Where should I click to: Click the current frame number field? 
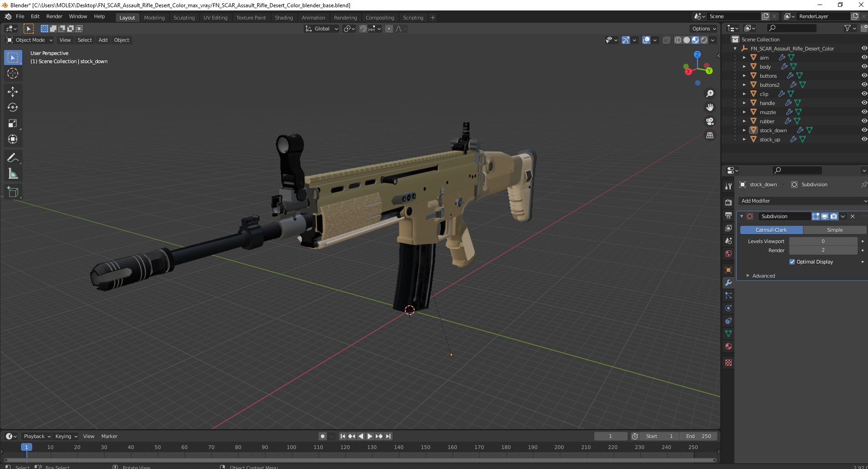610,436
